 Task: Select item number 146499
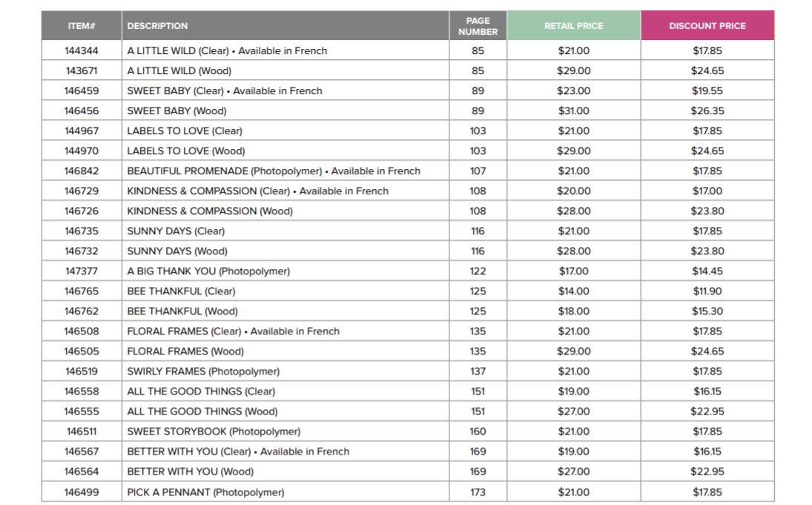click(82, 492)
